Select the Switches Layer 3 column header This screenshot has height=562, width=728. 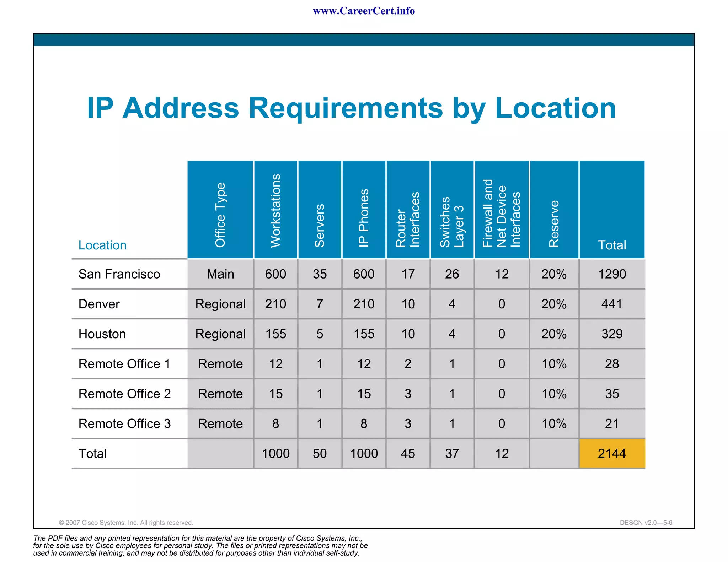click(x=452, y=210)
